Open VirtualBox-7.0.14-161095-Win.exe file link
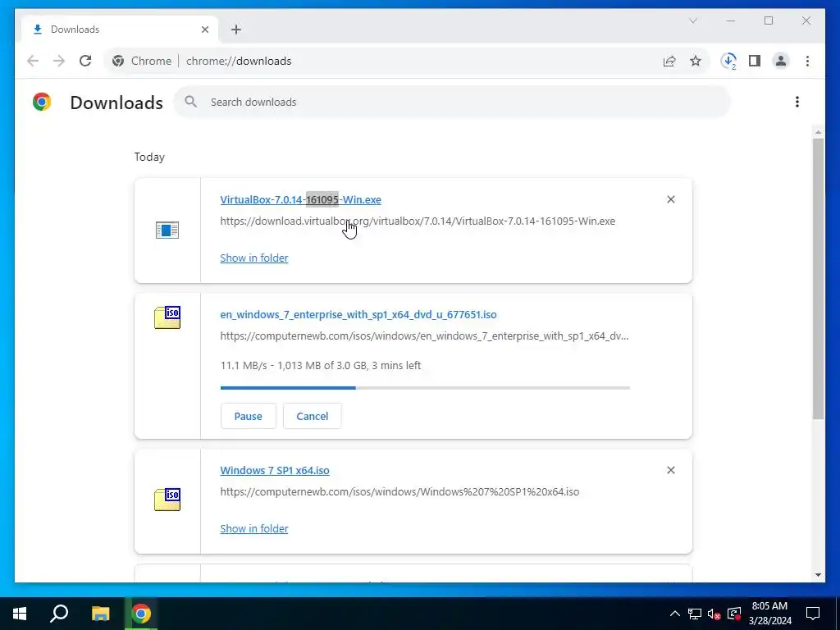The width and height of the screenshot is (840, 630). click(x=300, y=199)
